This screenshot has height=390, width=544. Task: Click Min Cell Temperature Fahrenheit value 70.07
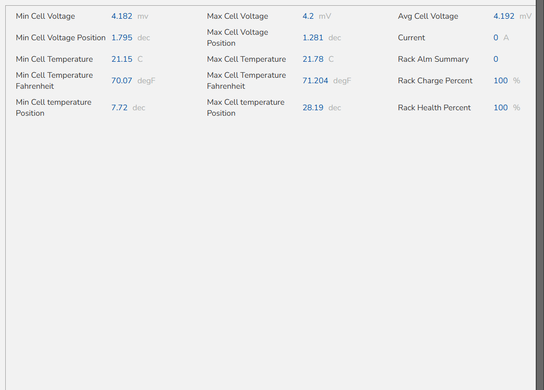[122, 81]
